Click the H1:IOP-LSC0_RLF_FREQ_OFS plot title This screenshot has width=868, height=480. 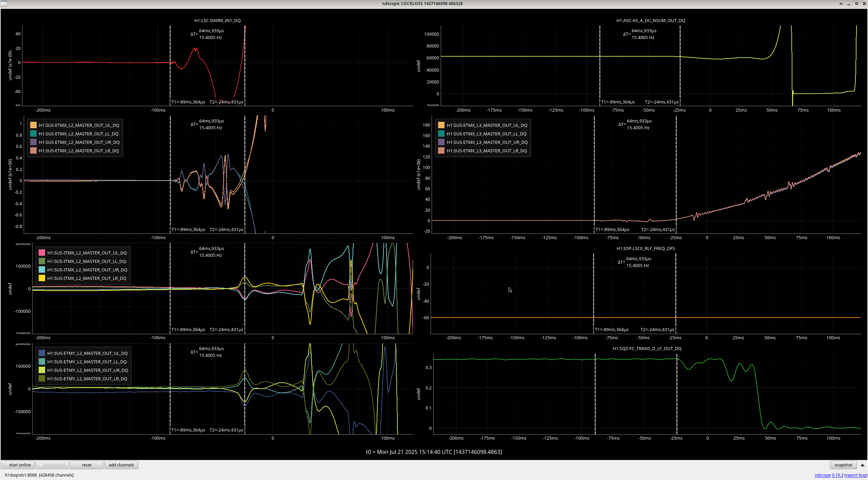645,248
